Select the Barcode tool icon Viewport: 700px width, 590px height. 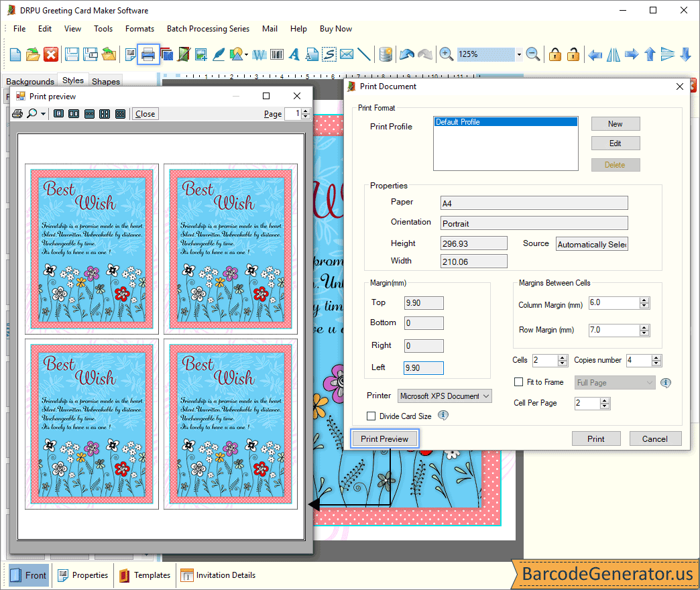tap(277, 54)
